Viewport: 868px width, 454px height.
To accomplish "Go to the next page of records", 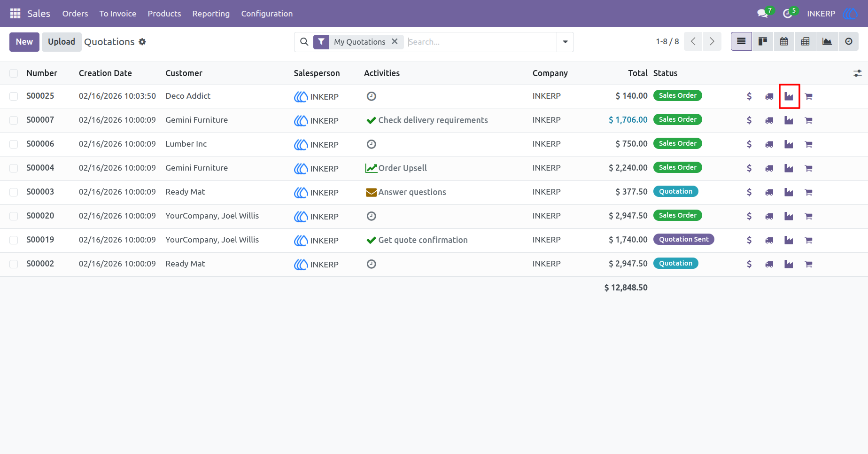I will (x=712, y=42).
